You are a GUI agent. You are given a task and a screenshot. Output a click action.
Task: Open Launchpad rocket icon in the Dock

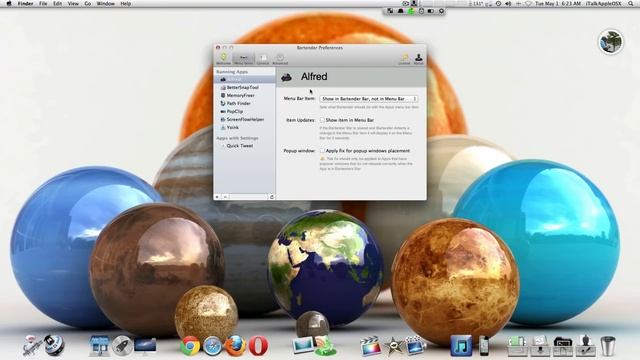coord(122,346)
